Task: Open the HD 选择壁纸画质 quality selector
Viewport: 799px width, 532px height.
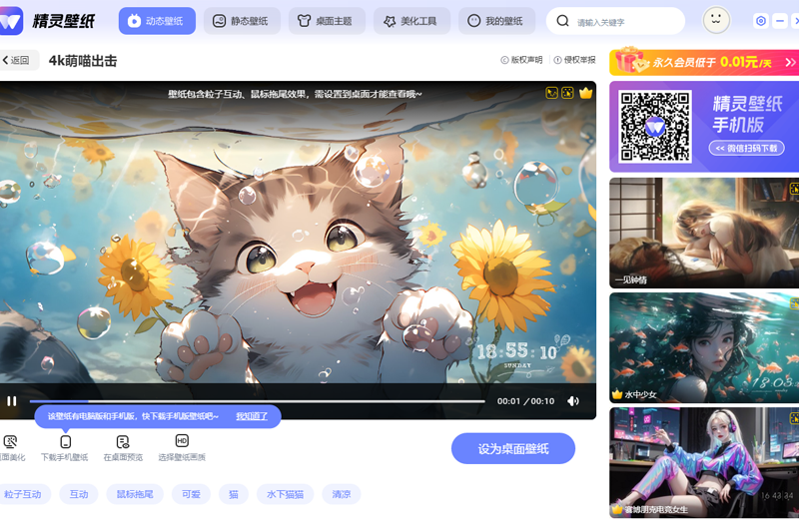Action: [x=182, y=441]
